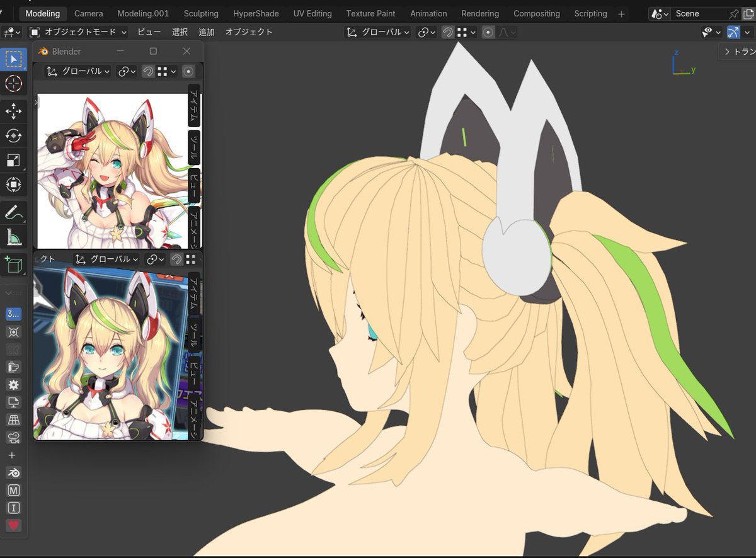Toggle proportional editing on the floating window header
756x558 pixels.
[189, 71]
